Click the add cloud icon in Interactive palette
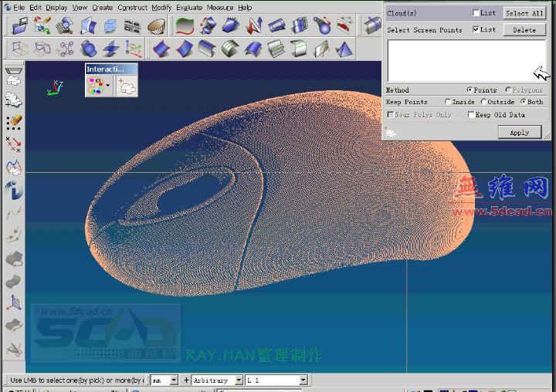 point(127,86)
